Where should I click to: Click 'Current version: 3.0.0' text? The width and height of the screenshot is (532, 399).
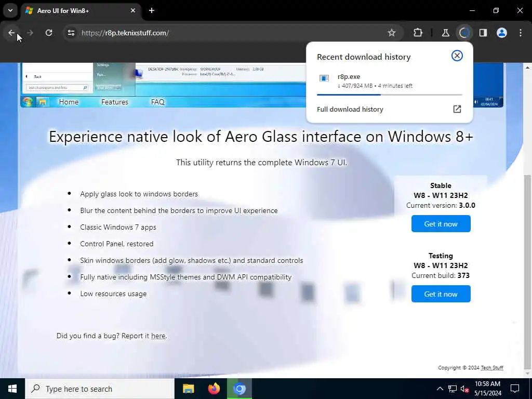click(x=441, y=205)
